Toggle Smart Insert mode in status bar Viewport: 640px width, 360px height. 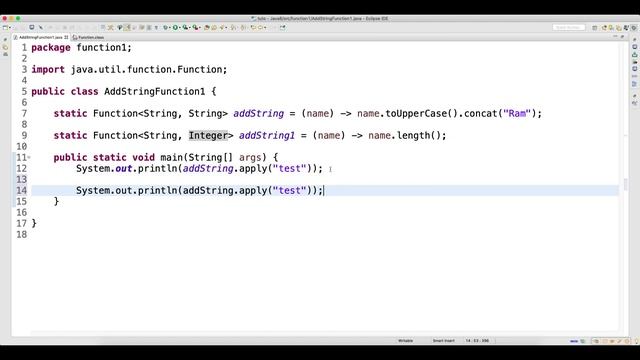(x=444, y=340)
